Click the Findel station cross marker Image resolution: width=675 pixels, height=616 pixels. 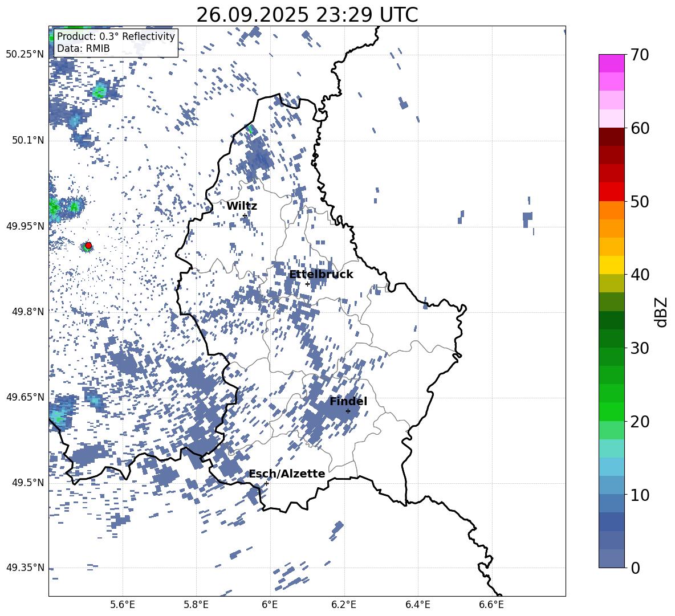tap(348, 411)
